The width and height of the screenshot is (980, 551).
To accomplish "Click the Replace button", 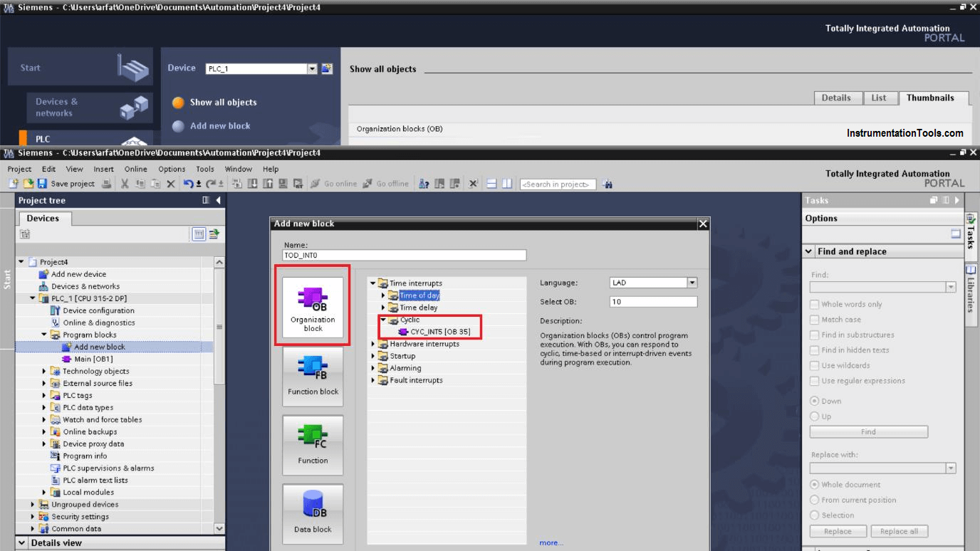I will 838,531.
